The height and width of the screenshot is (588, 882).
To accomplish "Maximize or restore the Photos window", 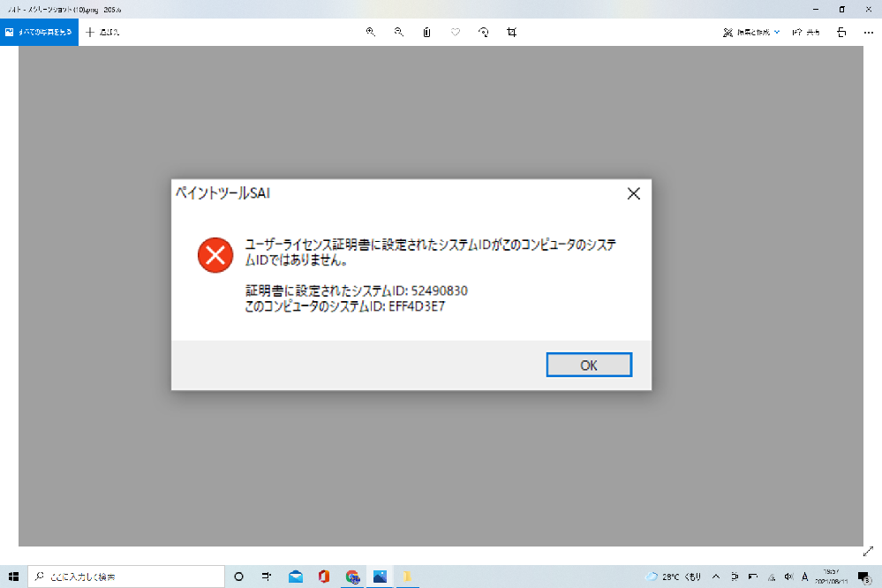I will [842, 9].
